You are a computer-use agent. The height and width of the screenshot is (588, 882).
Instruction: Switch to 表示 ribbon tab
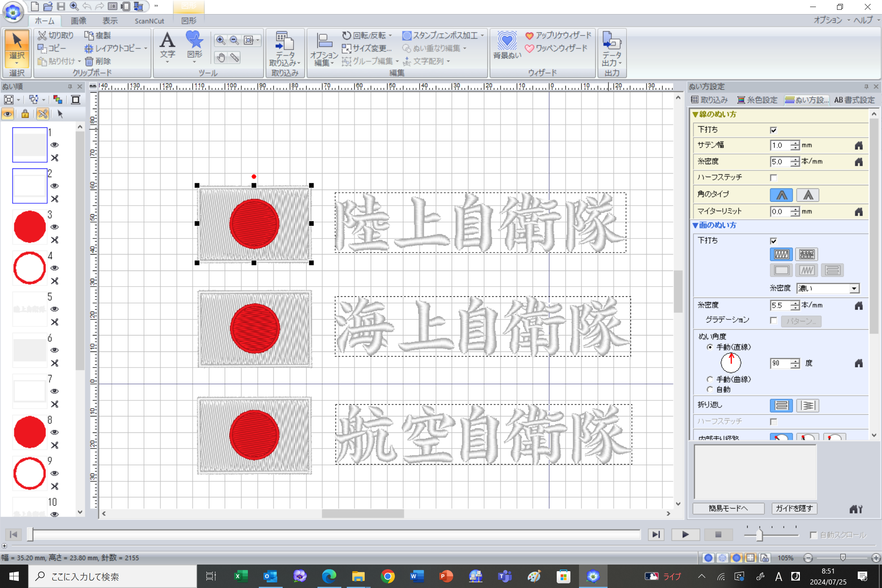110,21
